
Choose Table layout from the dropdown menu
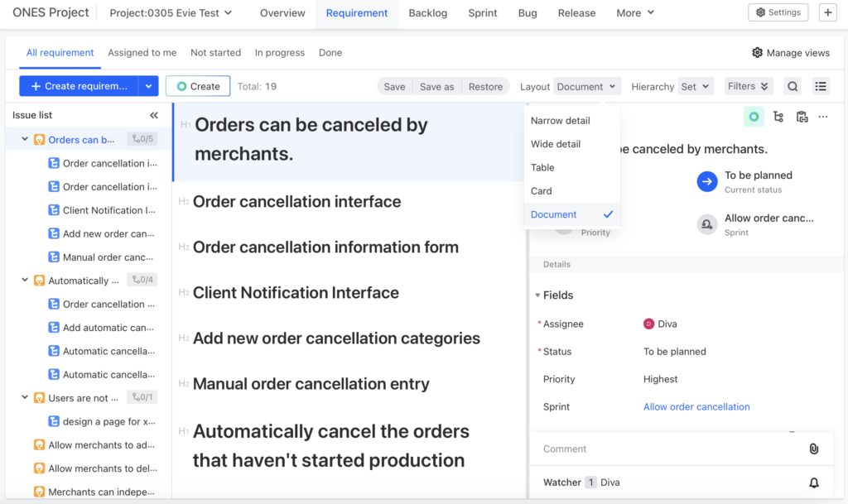[542, 167]
